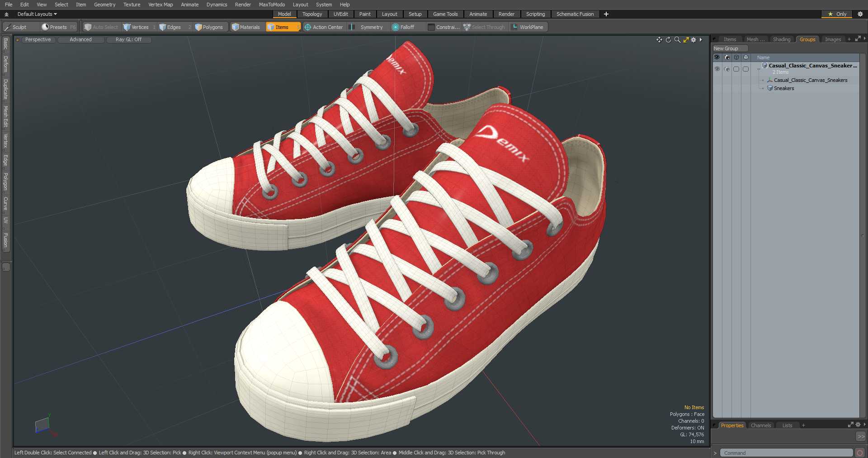Add a new panel tab beside Images
Image resolution: width=868 pixels, height=458 pixels.
(849, 39)
